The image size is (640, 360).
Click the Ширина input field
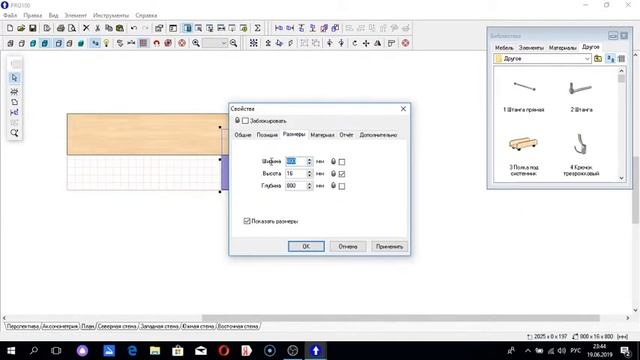[x=296, y=162]
